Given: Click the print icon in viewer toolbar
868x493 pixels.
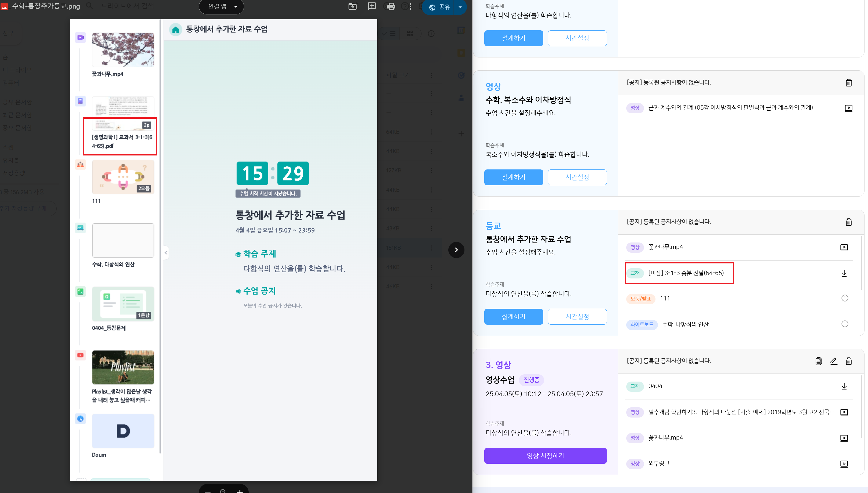Looking at the screenshot, I should (391, 6).
